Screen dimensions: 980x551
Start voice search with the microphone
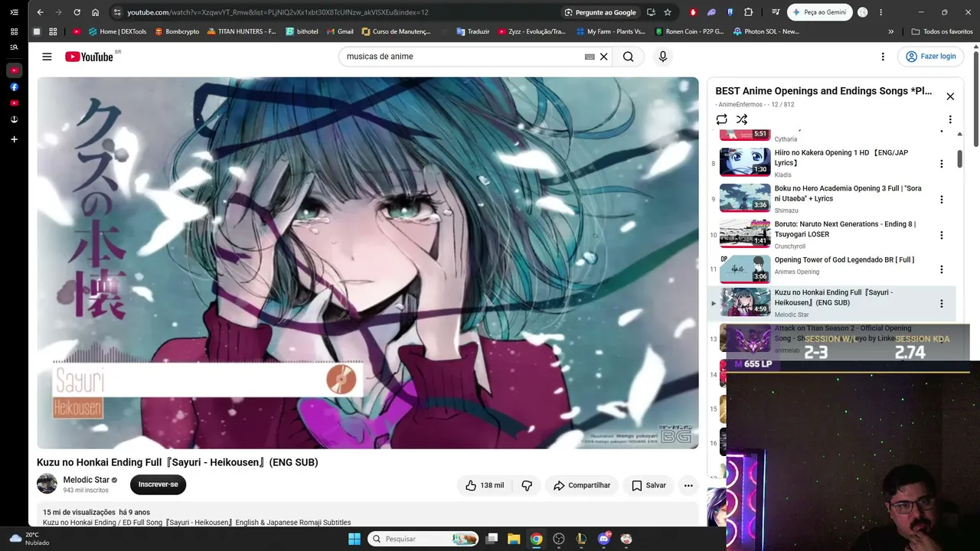[x=663, y=57]
